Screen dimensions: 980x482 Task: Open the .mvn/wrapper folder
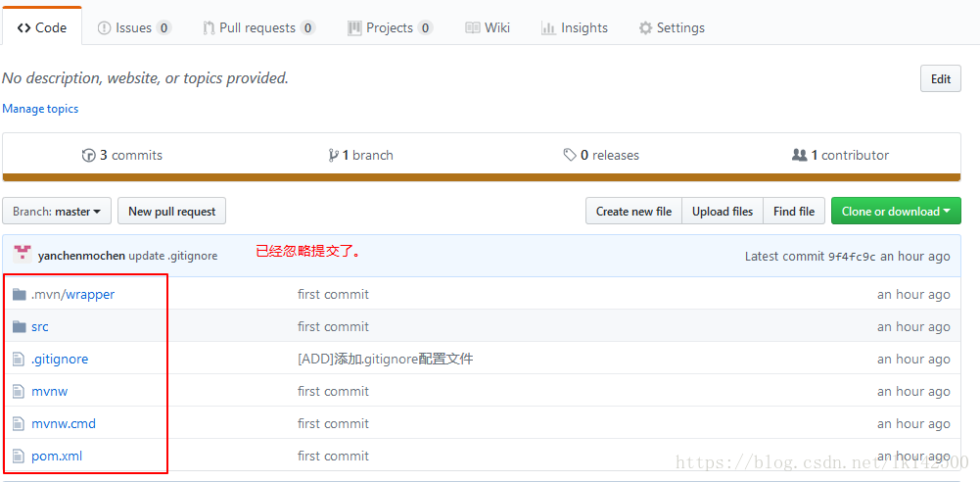pyautogui.click(x=73, y=294)
